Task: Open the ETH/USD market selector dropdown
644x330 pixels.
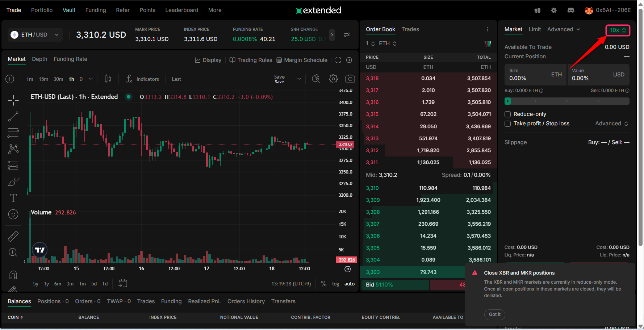Action: [x=35, y=35]
